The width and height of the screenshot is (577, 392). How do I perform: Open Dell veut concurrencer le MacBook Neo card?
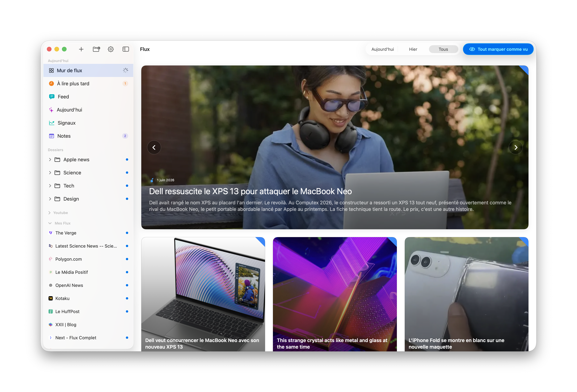pos(203,294)
